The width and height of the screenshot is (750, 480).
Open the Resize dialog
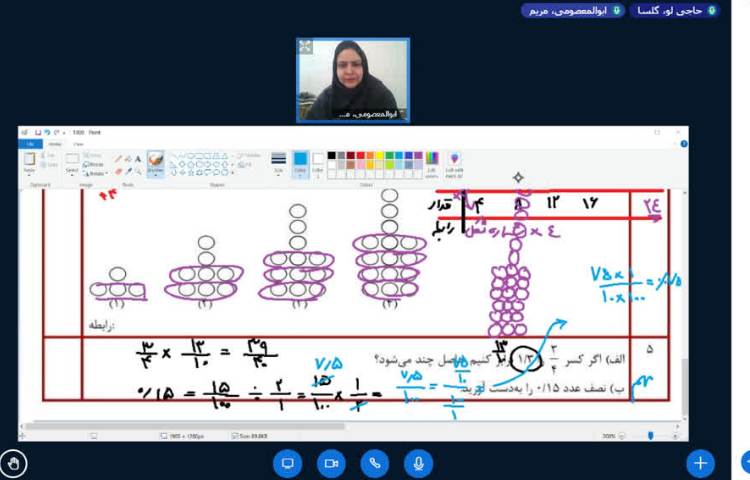92,164
